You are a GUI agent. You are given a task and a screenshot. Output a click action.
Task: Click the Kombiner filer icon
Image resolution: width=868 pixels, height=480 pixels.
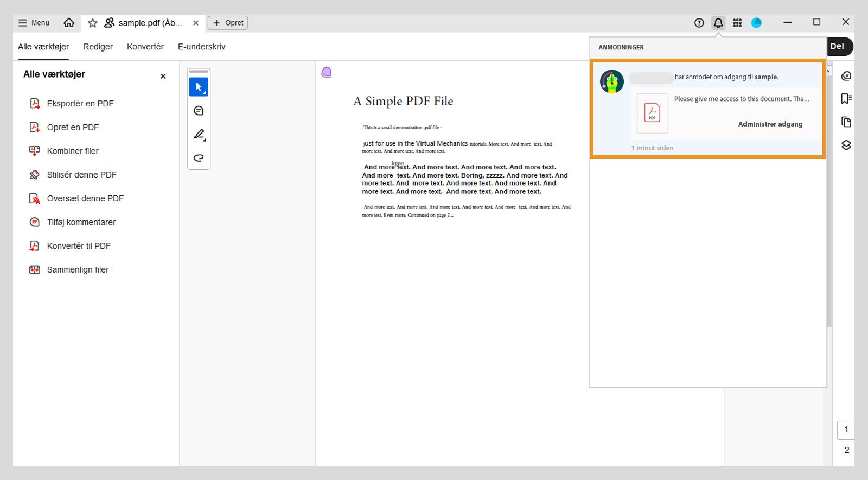[x=35, y=151]
